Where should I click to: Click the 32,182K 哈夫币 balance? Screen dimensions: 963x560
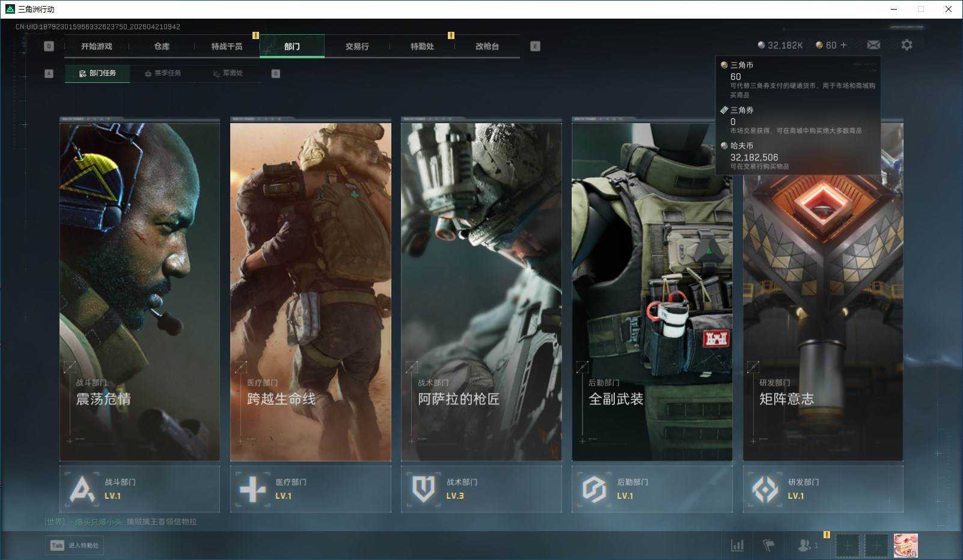point(780,45)
